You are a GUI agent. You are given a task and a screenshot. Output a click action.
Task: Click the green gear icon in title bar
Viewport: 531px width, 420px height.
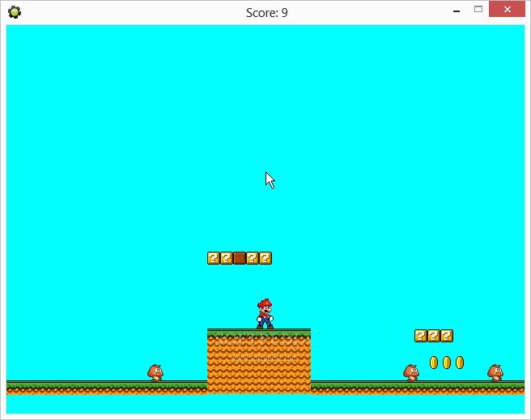(15, 12)
